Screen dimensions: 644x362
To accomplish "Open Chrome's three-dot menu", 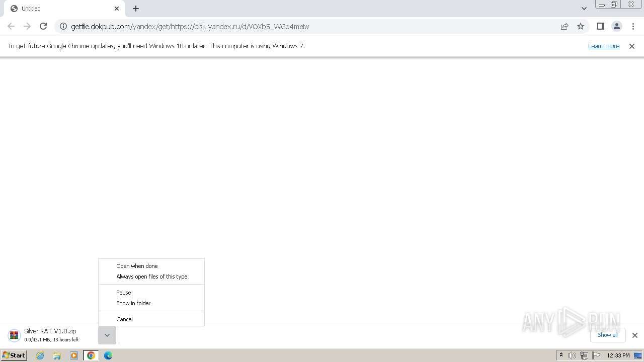I will (632, 26).
